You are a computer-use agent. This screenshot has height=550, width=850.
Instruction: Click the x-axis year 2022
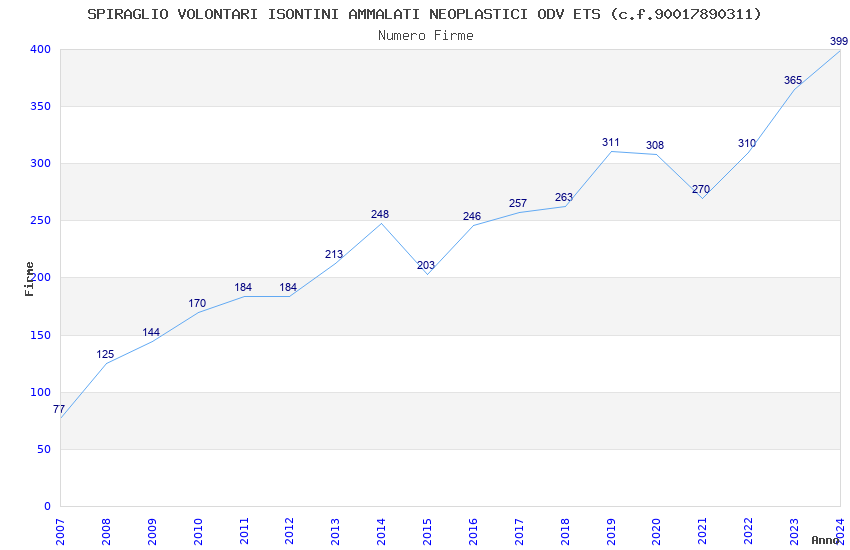[748, 532]
